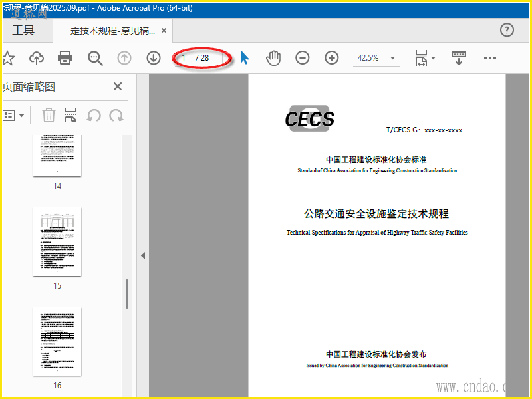Image resolution: width=532 pixels, height=399 pixels.
Task: Click the / 28 total page count
Action: pos(202,58)
